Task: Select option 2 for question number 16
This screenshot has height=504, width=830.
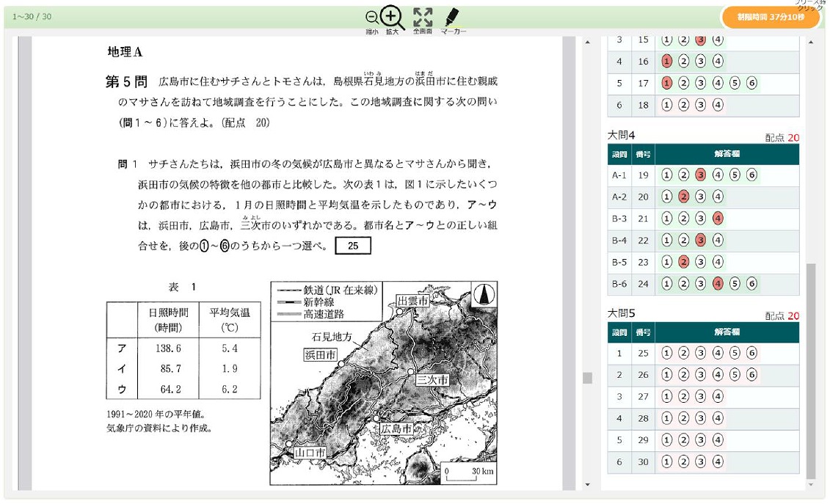Action: (683, 62)
